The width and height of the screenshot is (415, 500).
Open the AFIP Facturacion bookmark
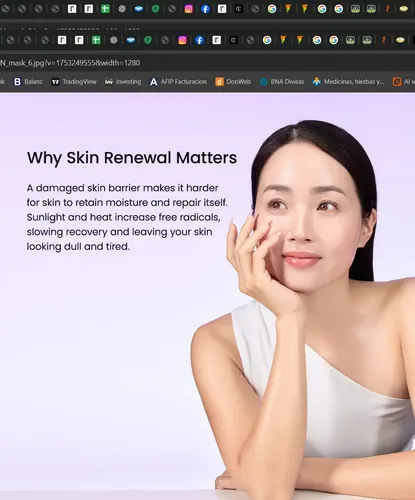(178, 82)
